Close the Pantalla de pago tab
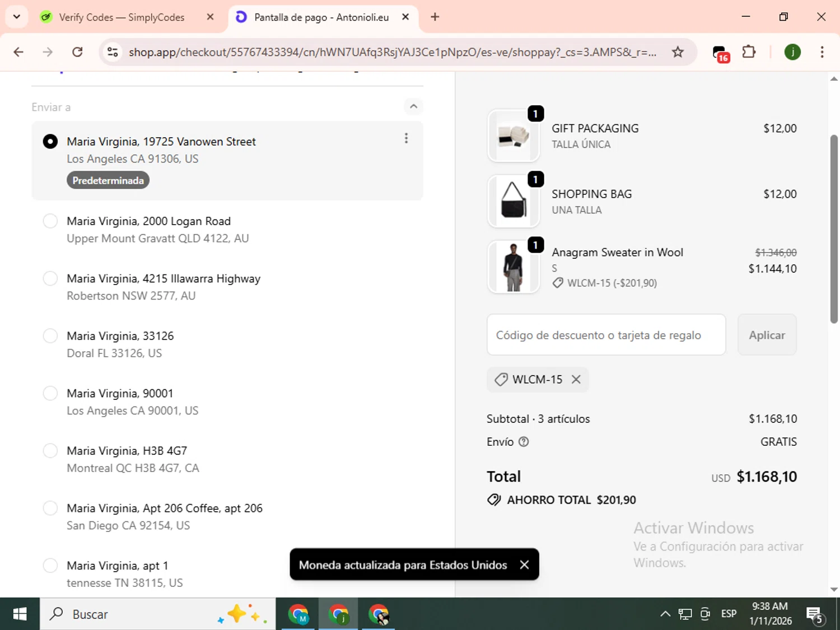840x630 pixels. (x=405, y=17)
